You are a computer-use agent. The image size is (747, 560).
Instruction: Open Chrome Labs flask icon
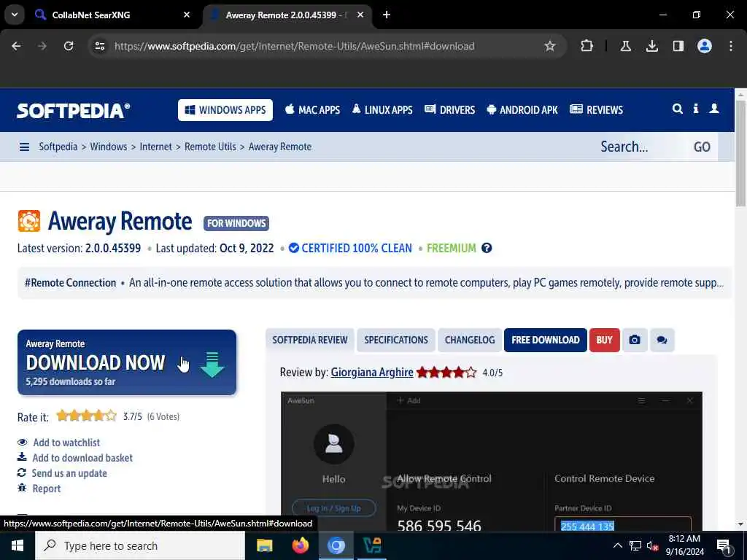(x=625, y=46)
